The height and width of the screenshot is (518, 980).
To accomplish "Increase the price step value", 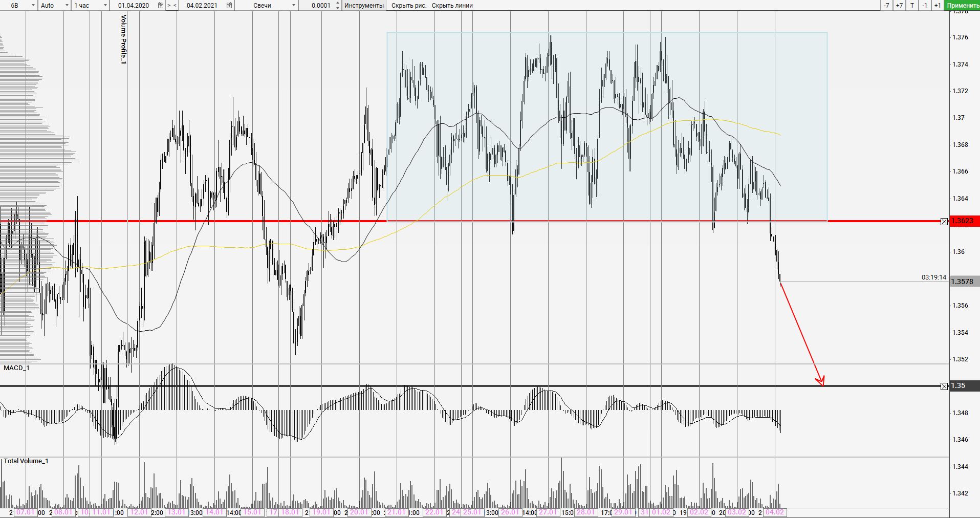I will click(x=338, y=3).
